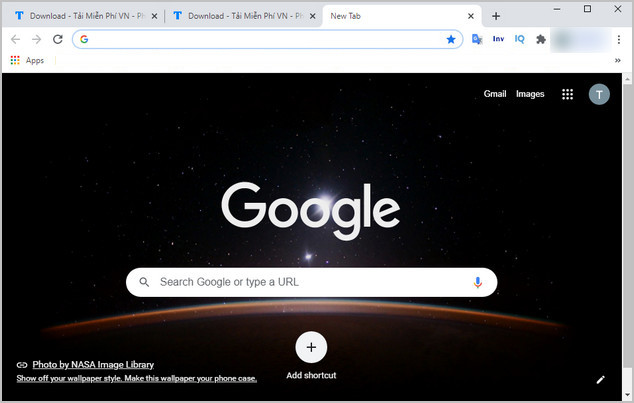Open the Extensions puzzle piece menu

(x=541, y=39)
